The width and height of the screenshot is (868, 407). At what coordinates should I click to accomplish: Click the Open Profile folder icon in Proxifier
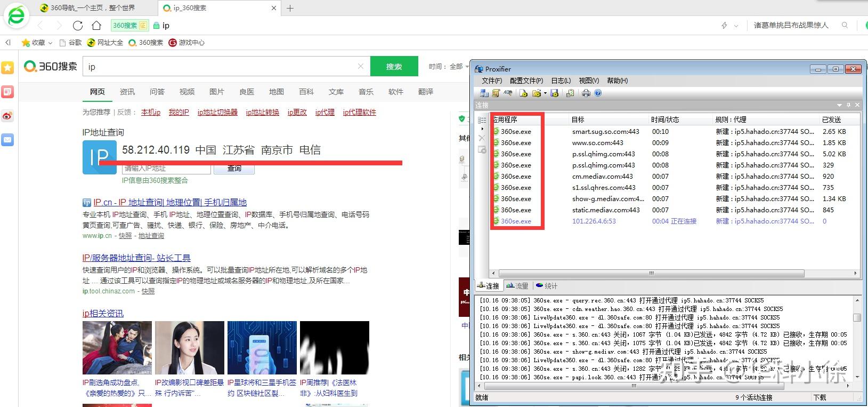click(x=537, y=93)
